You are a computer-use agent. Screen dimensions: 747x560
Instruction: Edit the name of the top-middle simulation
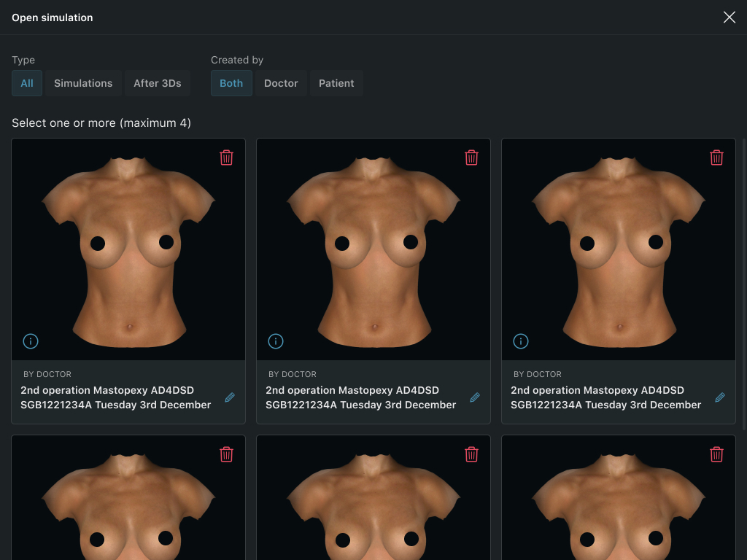coord(475,397)
